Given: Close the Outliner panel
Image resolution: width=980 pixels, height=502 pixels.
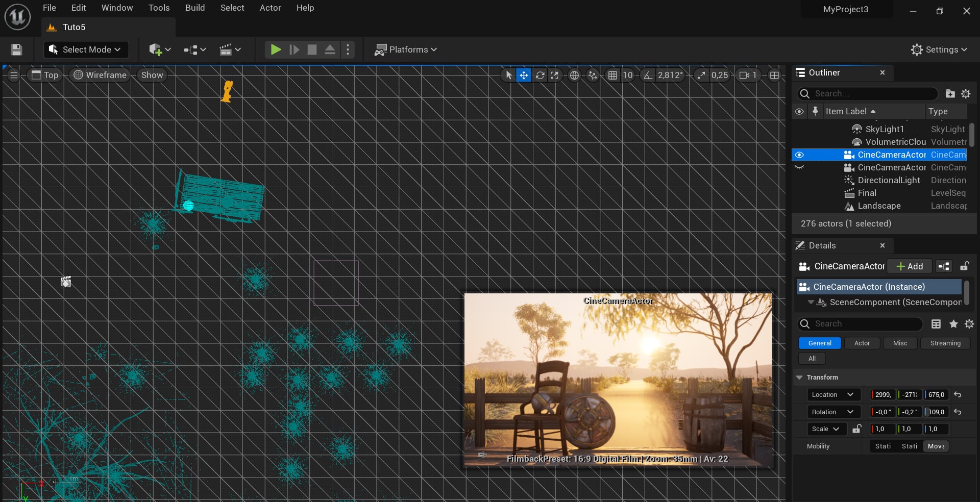Looking at the screenshot, I should click(883, 72).
